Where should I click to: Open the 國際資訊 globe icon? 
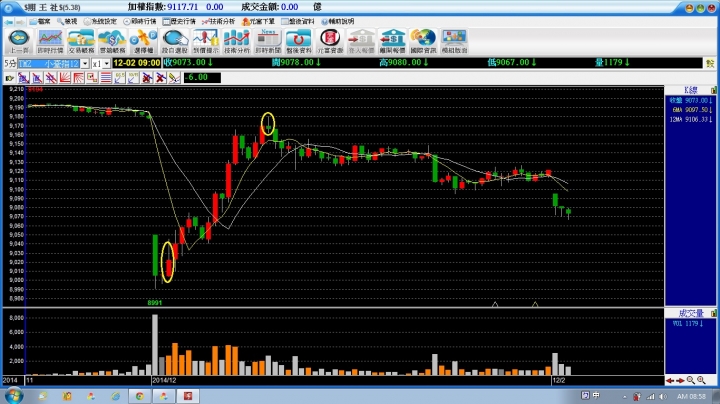click(x=423, y=41)
